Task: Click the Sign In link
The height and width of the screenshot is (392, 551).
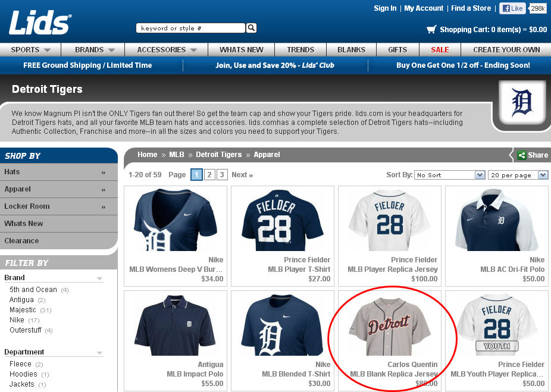Action: [385, 8]
